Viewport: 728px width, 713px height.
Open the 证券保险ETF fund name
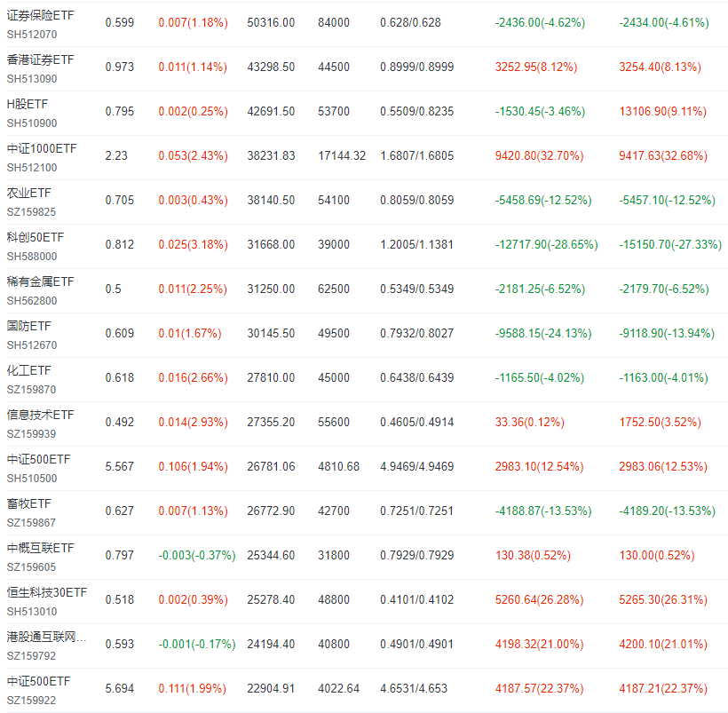coord(40,15)
